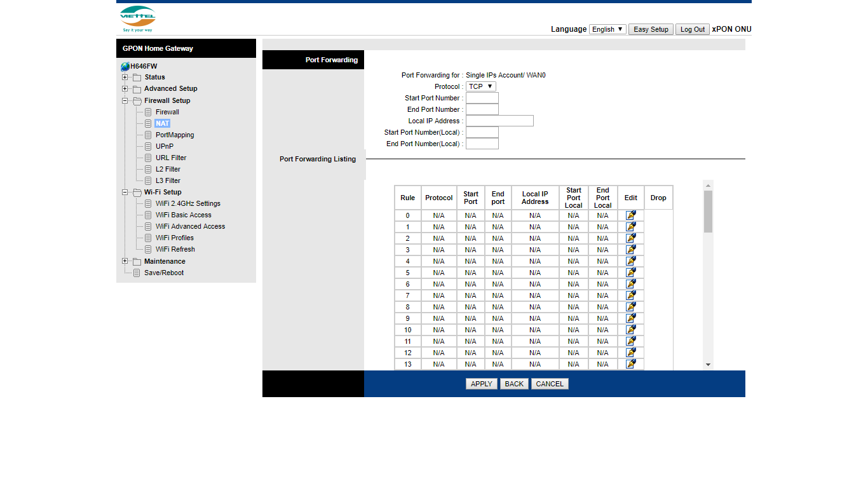Open the editor for rule 7
Screen dimensions: 868x488
pyautogui.click(x=630, y=295)
